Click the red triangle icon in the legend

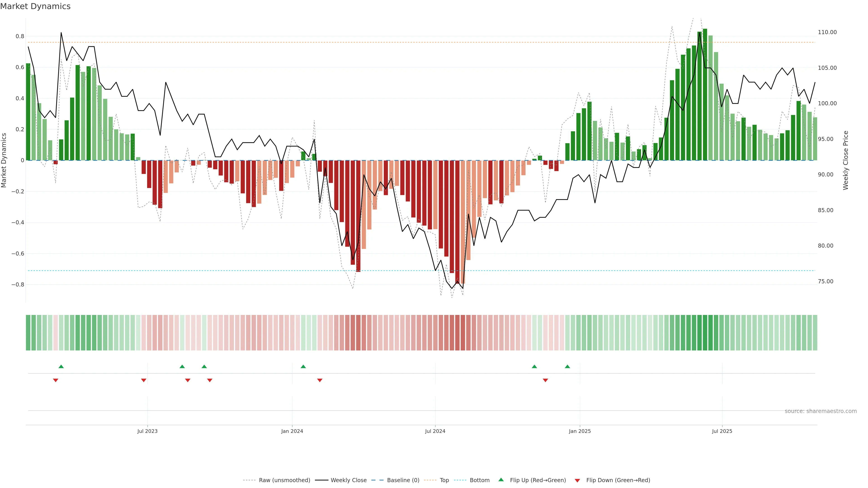point(577,480)
